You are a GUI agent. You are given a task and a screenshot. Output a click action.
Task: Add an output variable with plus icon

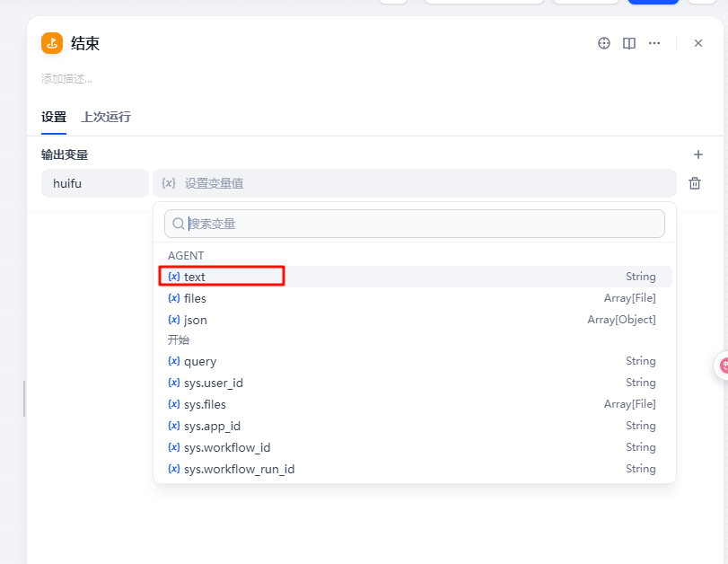(x=697, y=154)
